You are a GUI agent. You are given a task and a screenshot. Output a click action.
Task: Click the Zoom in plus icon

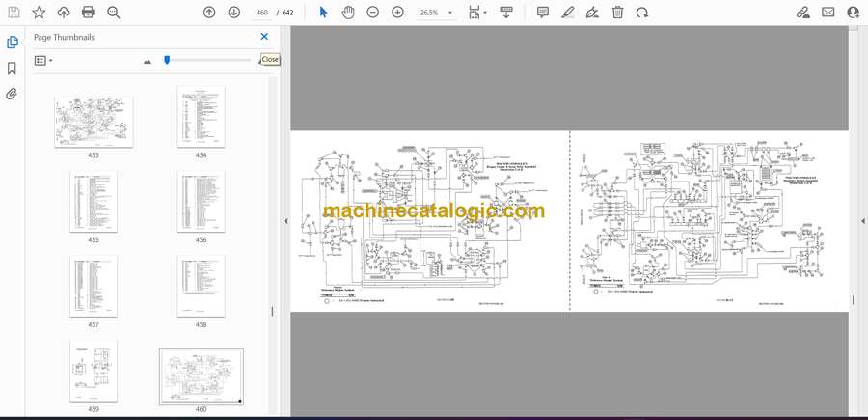397,13
